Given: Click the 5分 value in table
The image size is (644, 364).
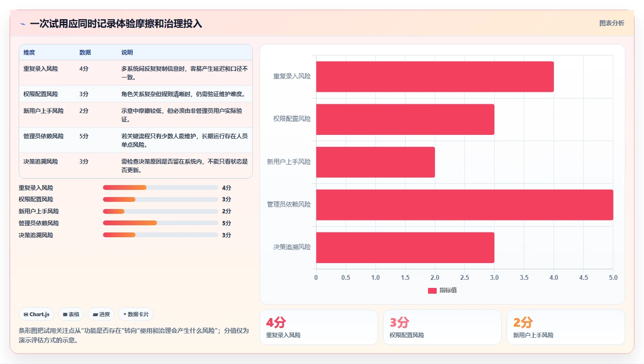Looking at the screenshot, I should 84,136.
